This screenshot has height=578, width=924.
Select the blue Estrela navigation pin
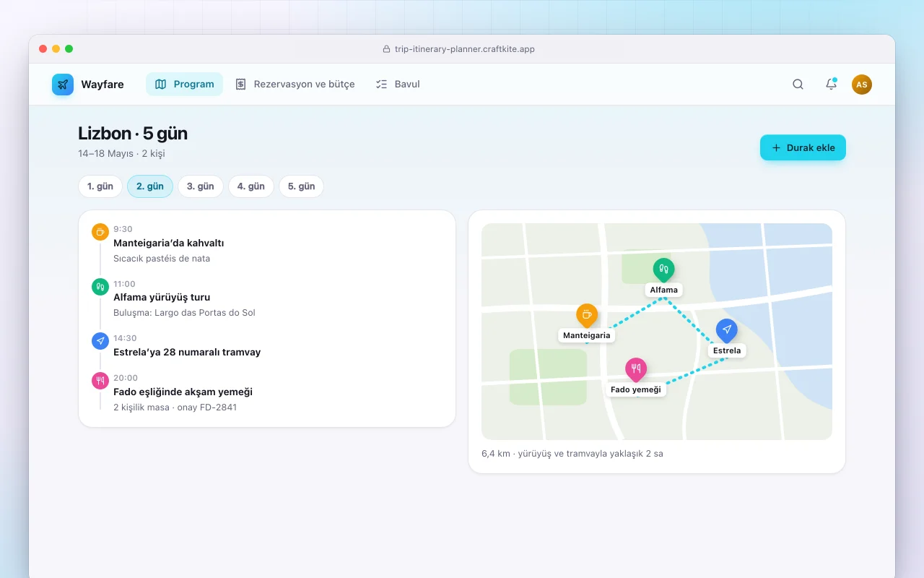pos(727,331)
